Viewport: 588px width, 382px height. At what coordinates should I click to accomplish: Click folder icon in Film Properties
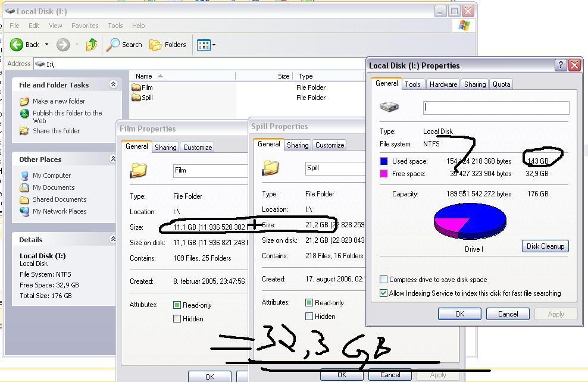(x=139, y=170)
